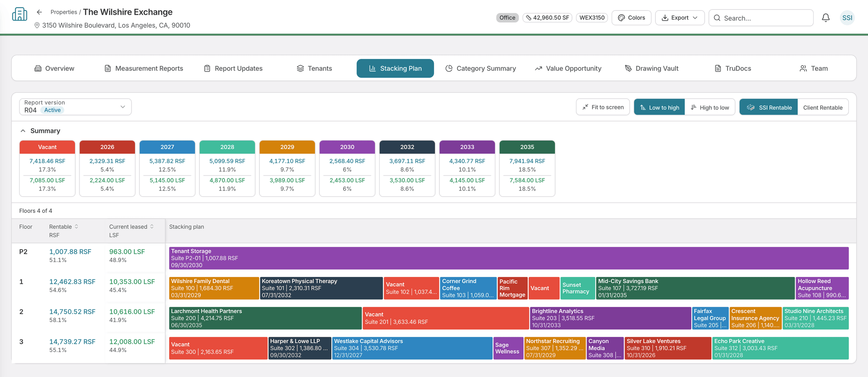The height and width of the screenshot is (377, 868).
Task: Click the search input field
Action: [x=761, y=18]
